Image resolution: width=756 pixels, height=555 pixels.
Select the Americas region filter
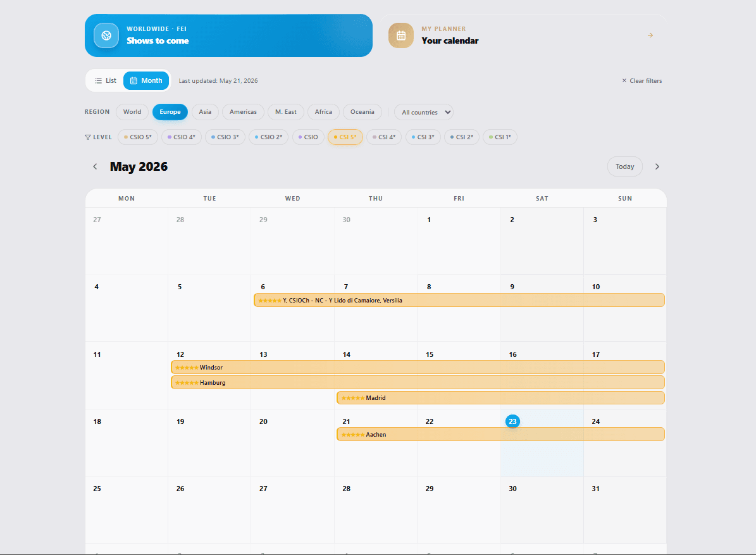tap(243, 112)
